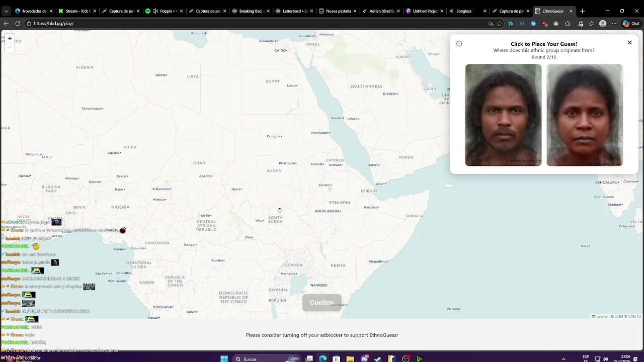Switch to the Letterboxd tab

[x=294, y=11]
